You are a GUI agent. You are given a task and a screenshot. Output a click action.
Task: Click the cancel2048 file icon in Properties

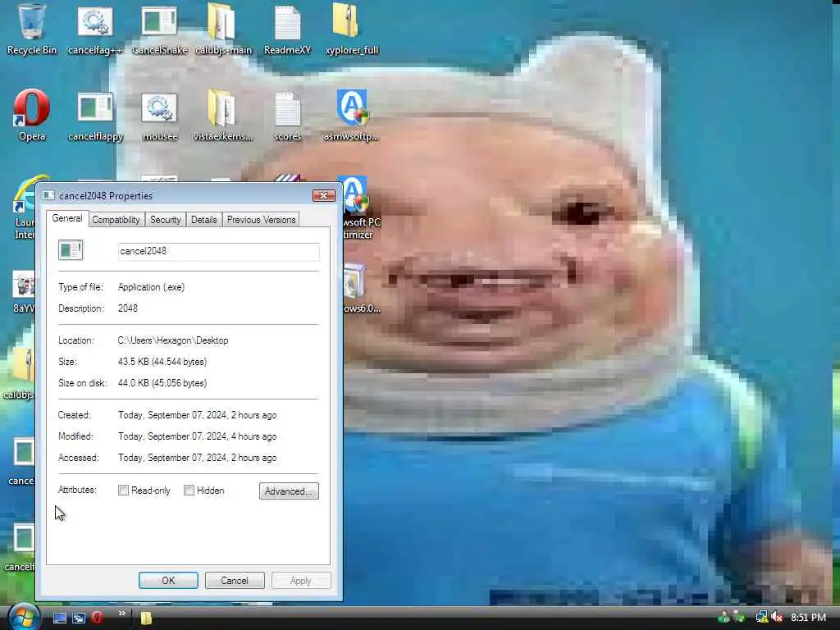coord(71,249)
